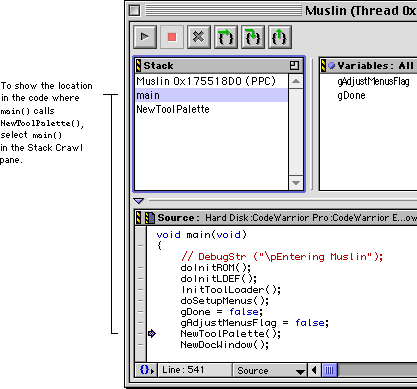Click Stack pane scroll down arrow
This screenshot has height=389, width=417.
(296, 183)
